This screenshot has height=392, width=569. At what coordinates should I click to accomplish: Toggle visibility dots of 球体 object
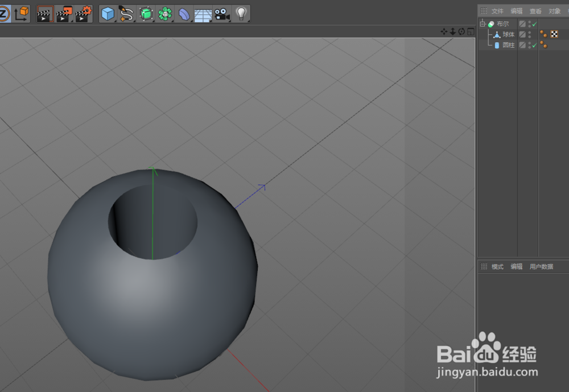click(x=529, y=34)
